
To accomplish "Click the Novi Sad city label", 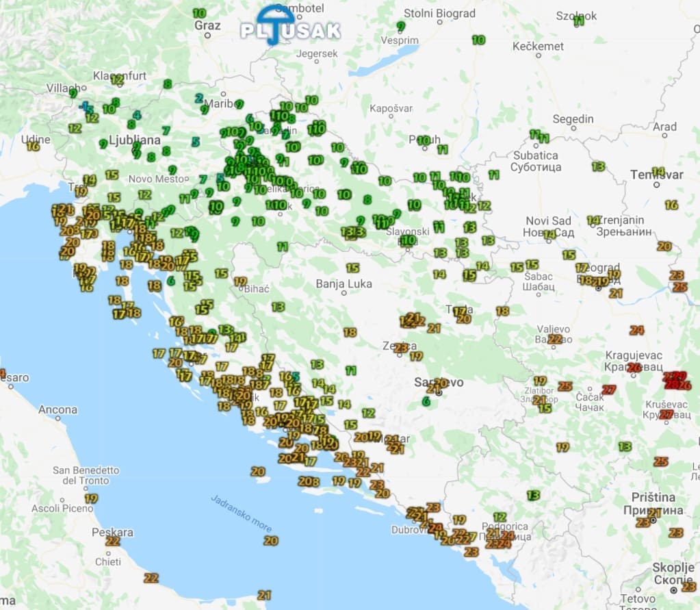I will tap(548, 220).
